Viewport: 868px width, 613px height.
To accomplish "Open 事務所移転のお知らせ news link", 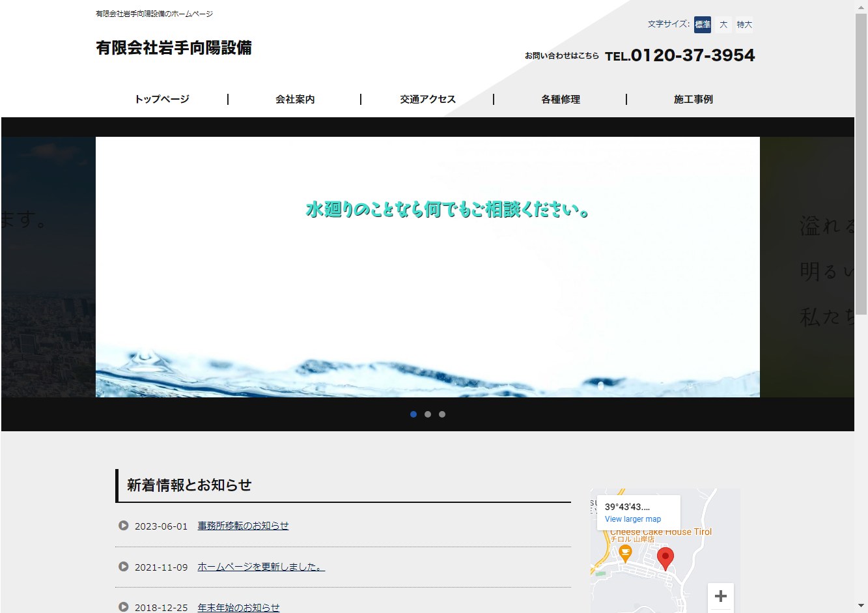I will click(243, 526).
